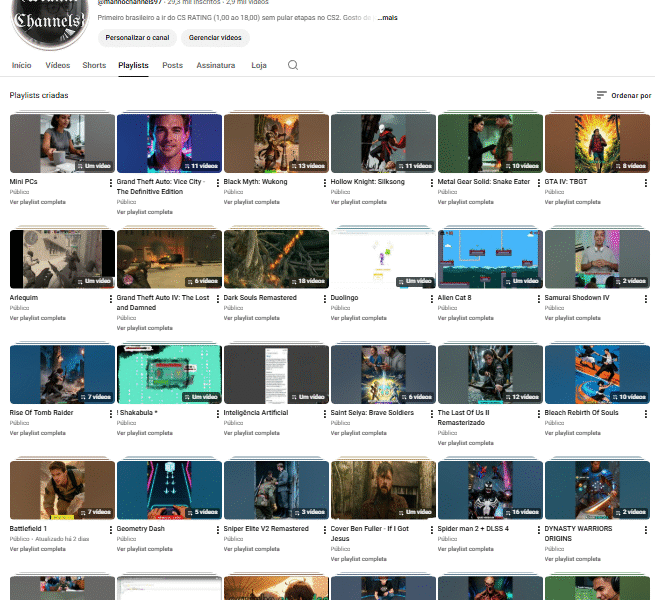
Task: View full Black Myth: Wukong playlist link
Action: (251, 202)
